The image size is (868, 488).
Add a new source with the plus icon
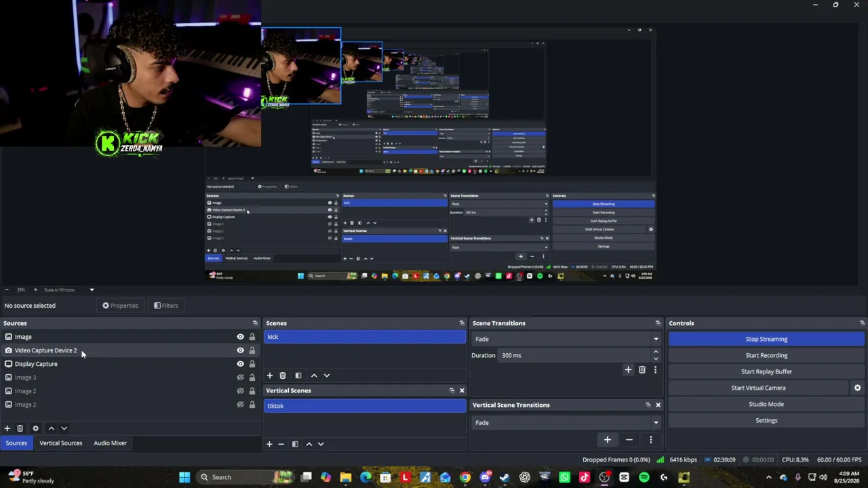tap(7, 428)
